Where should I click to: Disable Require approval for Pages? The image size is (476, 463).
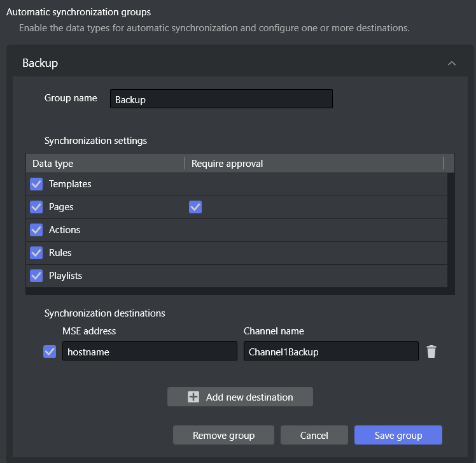(x=195, y=207)
